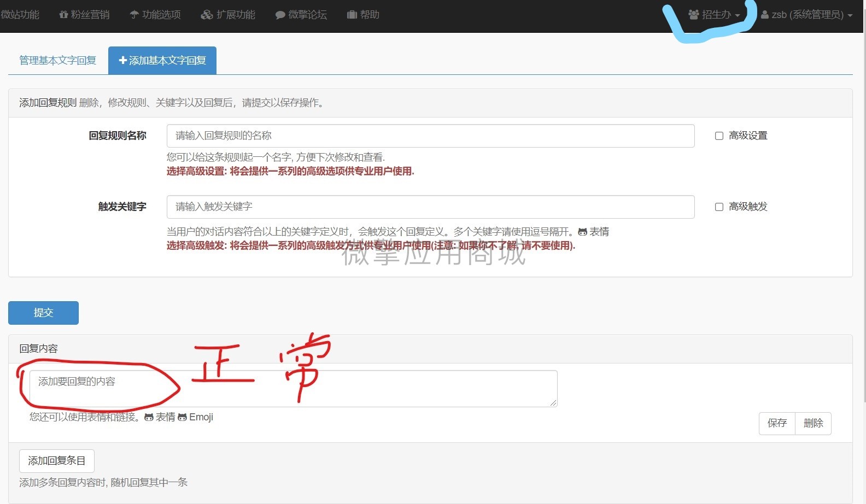866x504 pixels.
Task: Click the 删除 button
Action: (x=814, y=423)
